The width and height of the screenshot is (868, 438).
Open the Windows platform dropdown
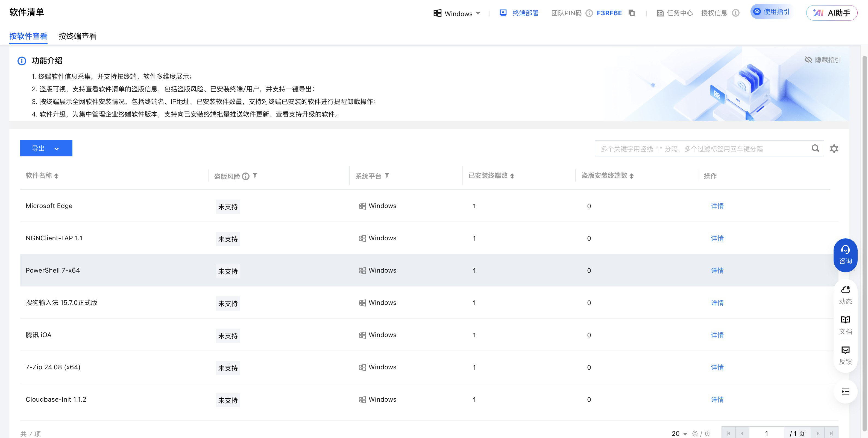click(457, 13)
